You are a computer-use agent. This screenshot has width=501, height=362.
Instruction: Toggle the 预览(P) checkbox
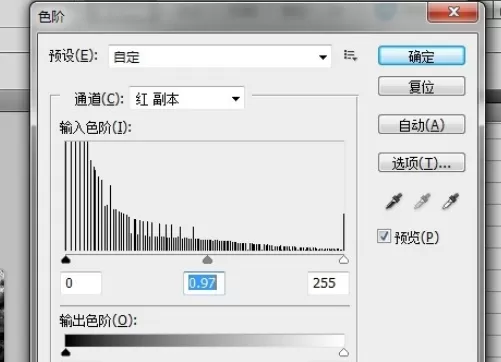pos(384,236)
